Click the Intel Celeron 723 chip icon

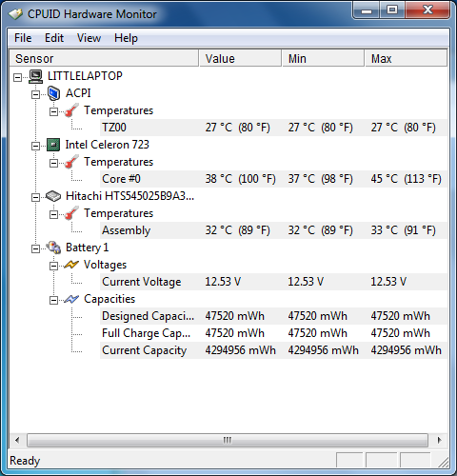(x=53, y=145)
